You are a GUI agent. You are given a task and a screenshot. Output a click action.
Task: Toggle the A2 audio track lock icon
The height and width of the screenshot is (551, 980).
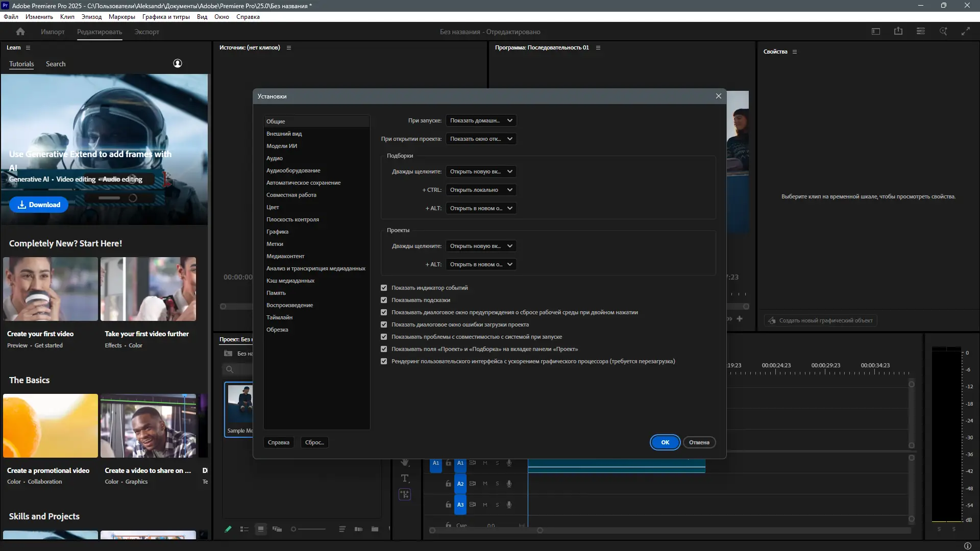point(448,483)
